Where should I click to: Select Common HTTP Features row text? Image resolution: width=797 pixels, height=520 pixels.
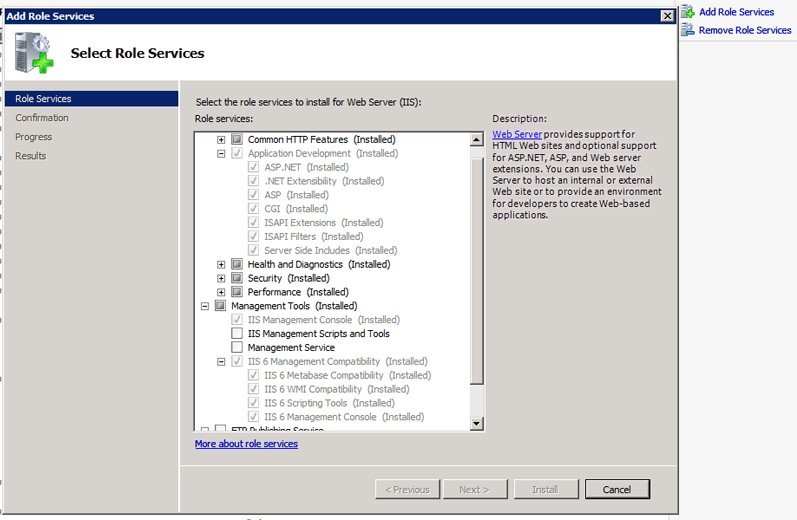(x=321, y=139)
